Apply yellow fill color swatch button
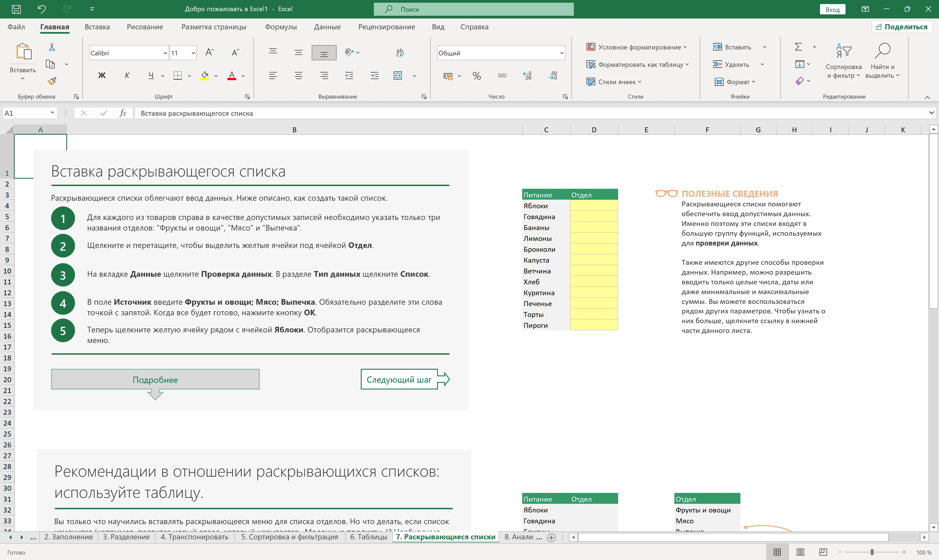This screenshot has height=560, width=939. [x=205, y=75]
